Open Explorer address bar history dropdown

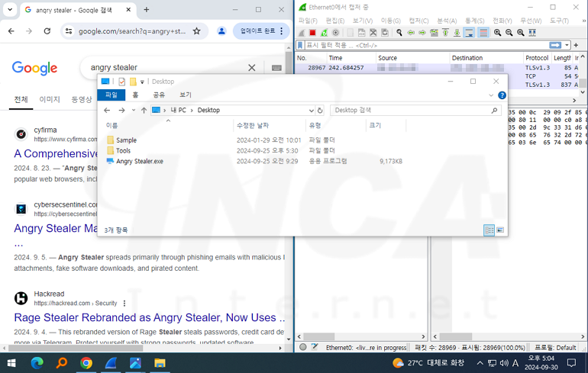(x=312, y=111)
